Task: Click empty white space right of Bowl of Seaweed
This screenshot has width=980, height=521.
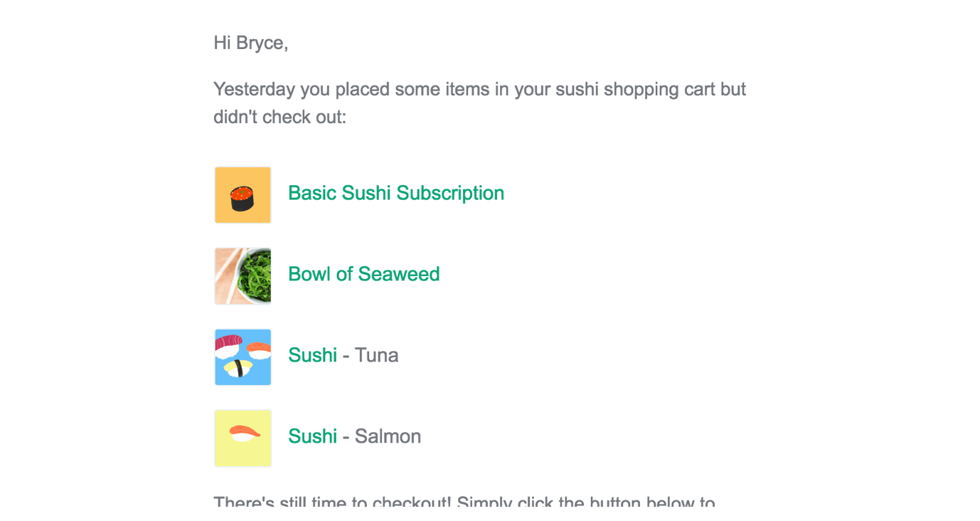Action: click(x=612, y=275)
